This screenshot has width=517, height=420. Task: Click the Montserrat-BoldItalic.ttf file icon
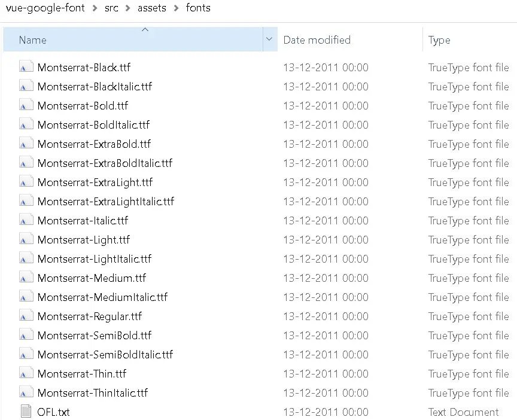coord(26,124)
